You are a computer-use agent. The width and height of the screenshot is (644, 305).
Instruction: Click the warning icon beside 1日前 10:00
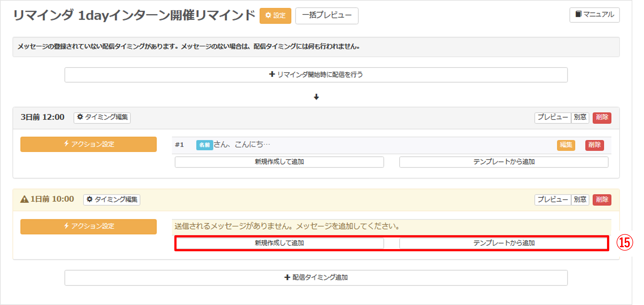[x=24, y=199]
